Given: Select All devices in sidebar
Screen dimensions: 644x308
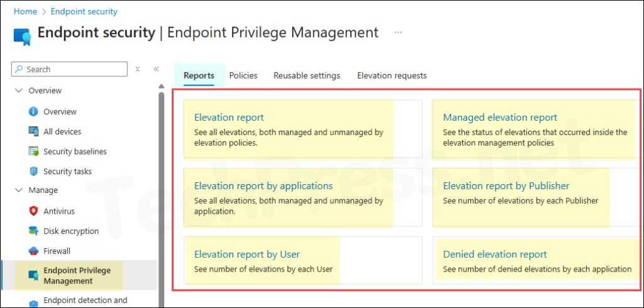Looking at the screenshot, I should click(x=62, y=131).
